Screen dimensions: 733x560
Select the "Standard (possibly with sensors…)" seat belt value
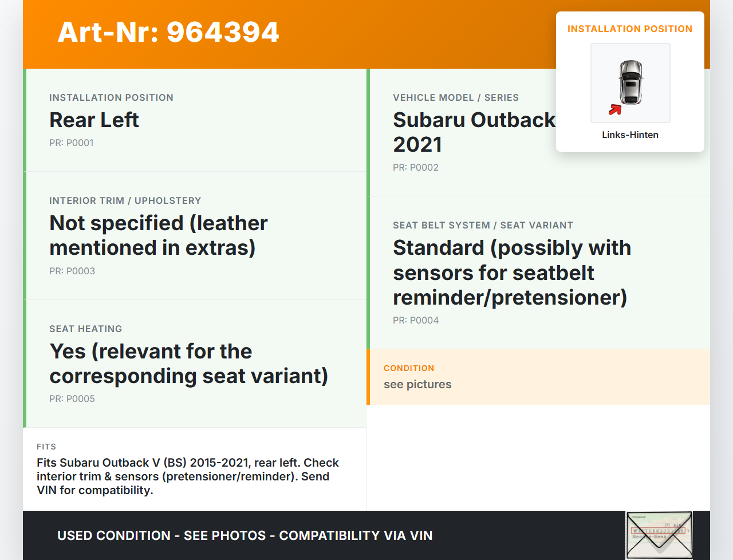(x=512, y=273)
